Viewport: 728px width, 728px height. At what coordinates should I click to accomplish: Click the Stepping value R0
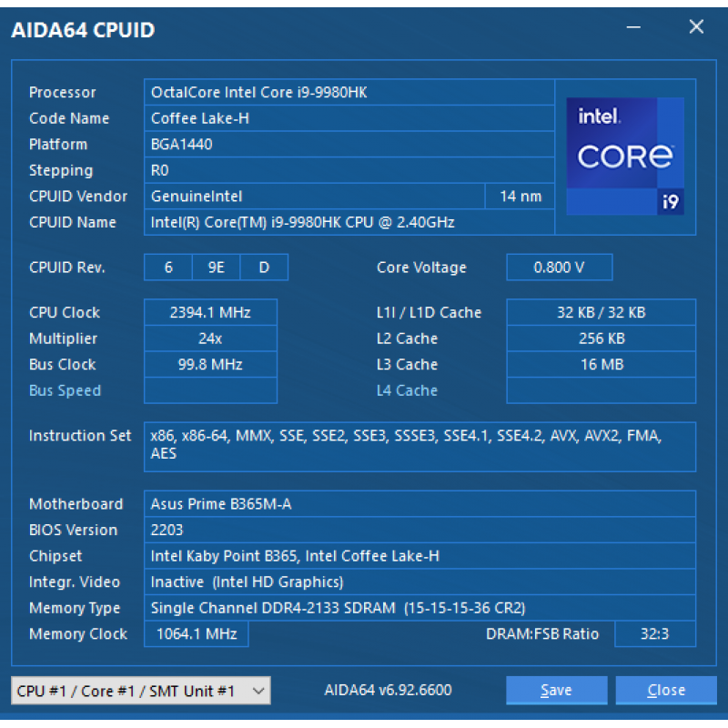[x=349, y=170]
